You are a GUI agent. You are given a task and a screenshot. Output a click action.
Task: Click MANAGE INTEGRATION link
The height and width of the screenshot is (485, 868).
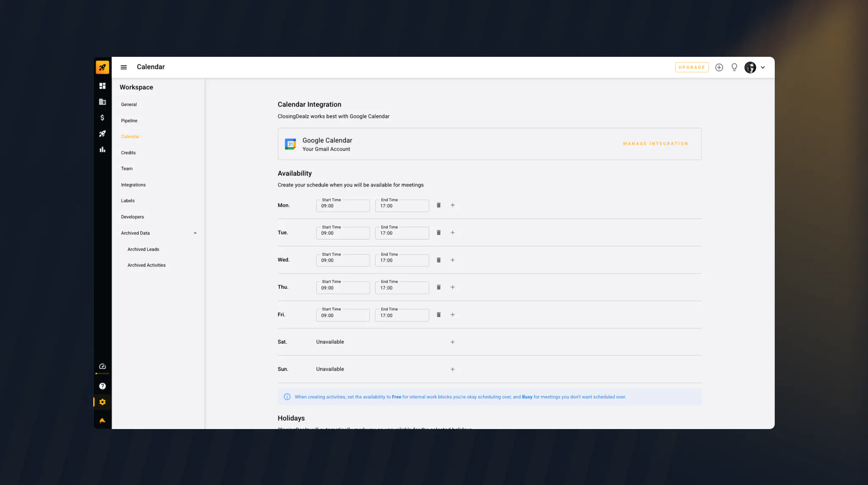656,144
